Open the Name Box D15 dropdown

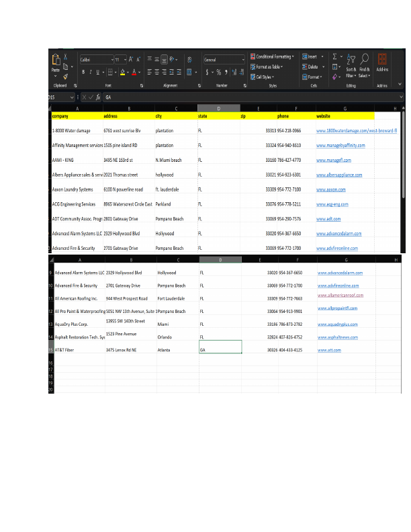[72, 97]
